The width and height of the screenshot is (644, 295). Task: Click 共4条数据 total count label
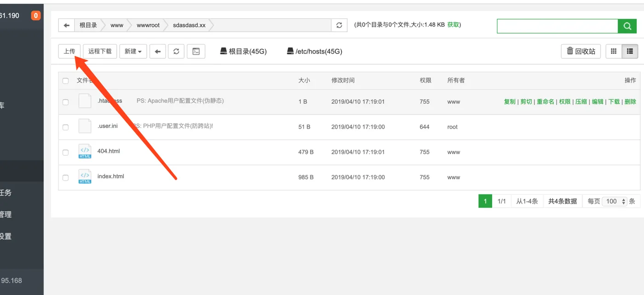(563, 201)
